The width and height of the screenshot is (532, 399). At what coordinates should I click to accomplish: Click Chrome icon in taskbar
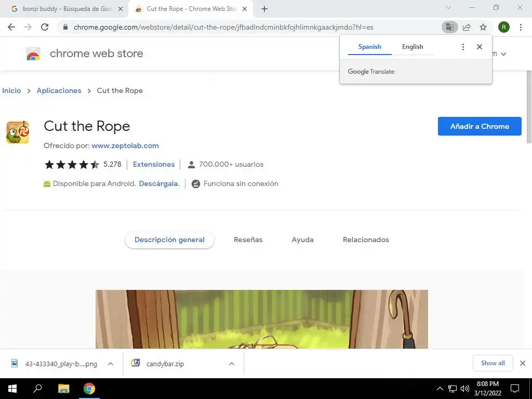click(x=89, y=389)
